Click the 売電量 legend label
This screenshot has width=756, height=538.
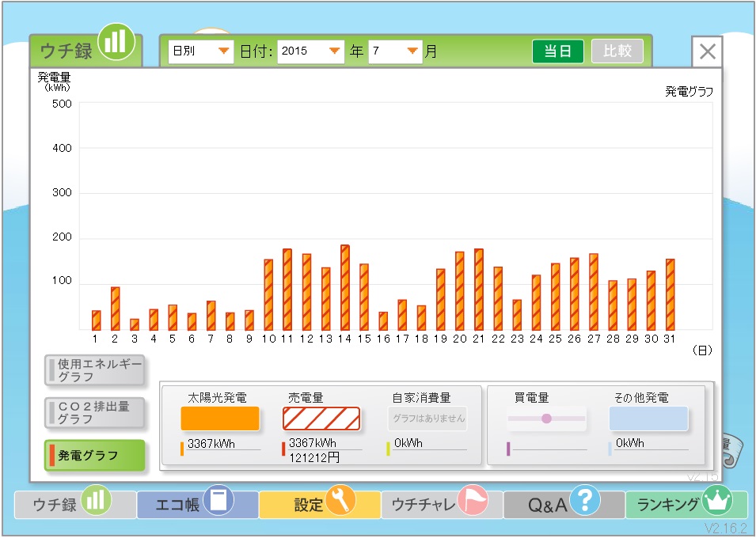click(306, 398)
